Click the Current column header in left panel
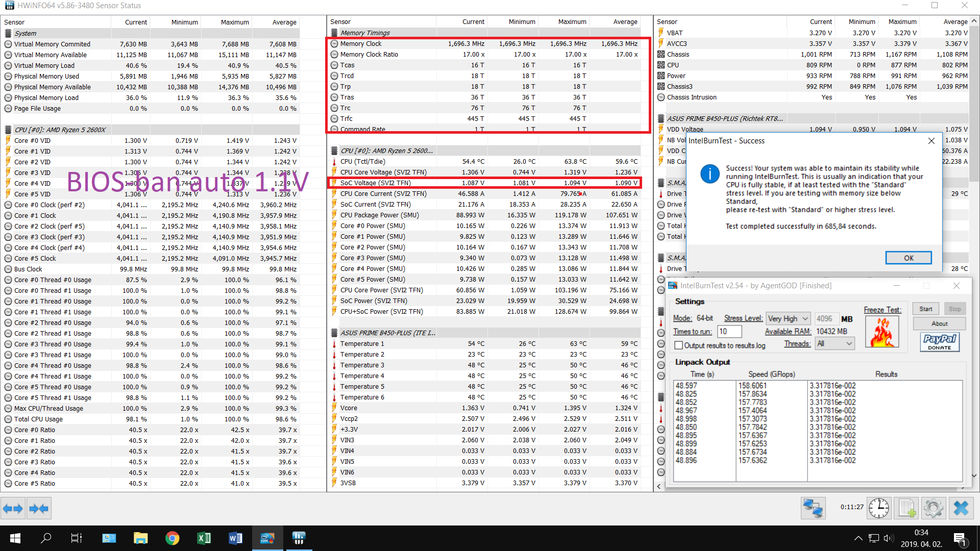This screenshot has width=980, height=551. 136,22
